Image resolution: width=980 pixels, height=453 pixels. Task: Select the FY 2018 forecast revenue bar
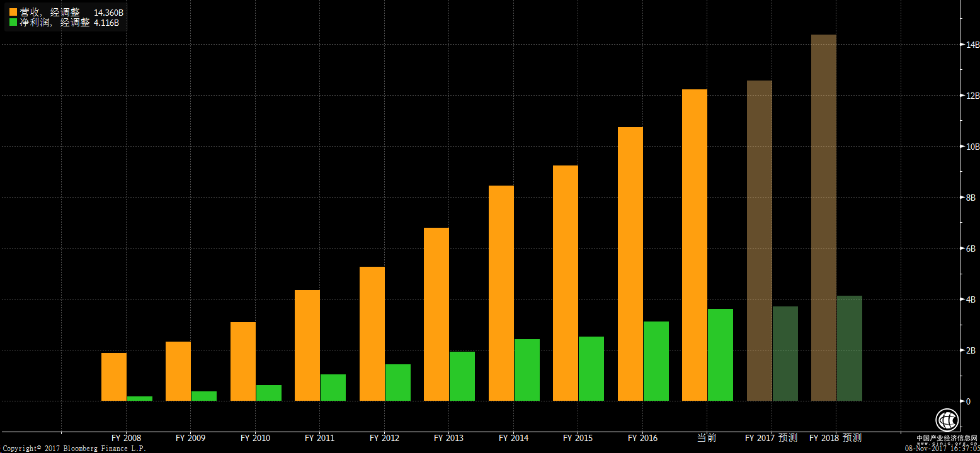pos(824,218)
